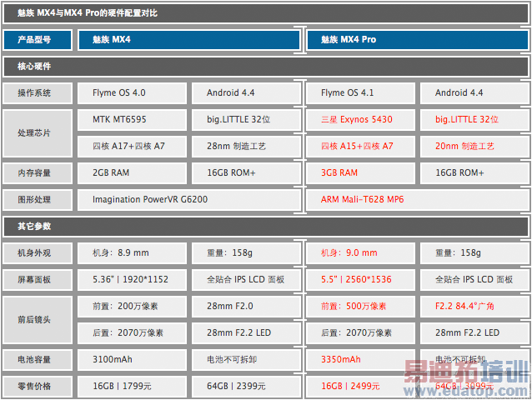This screenshot has width=532, height=400.
Task: Select the 'Flyme OS 4.1' cell
Action: tap(360, 92)
